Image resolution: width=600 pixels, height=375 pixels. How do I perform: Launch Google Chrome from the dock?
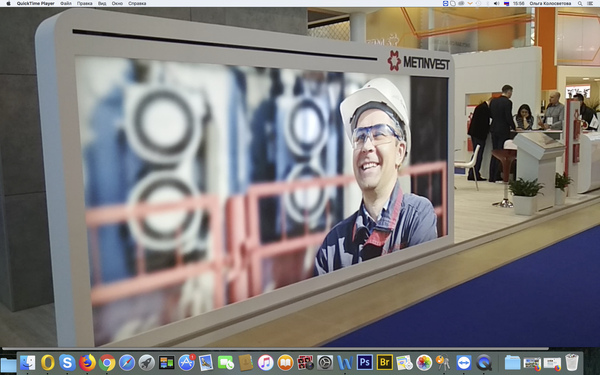coord(107,362)
